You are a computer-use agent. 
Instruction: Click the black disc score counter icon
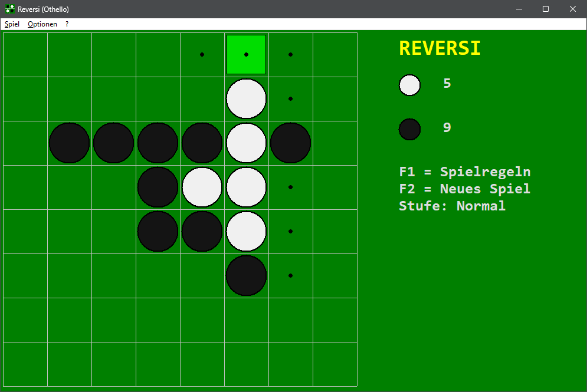pos(409,129)
